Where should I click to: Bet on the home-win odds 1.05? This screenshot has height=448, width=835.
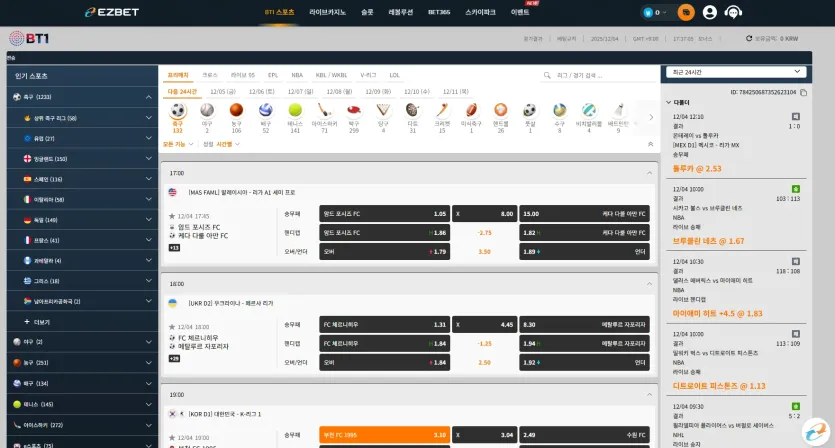coord(384,214)
